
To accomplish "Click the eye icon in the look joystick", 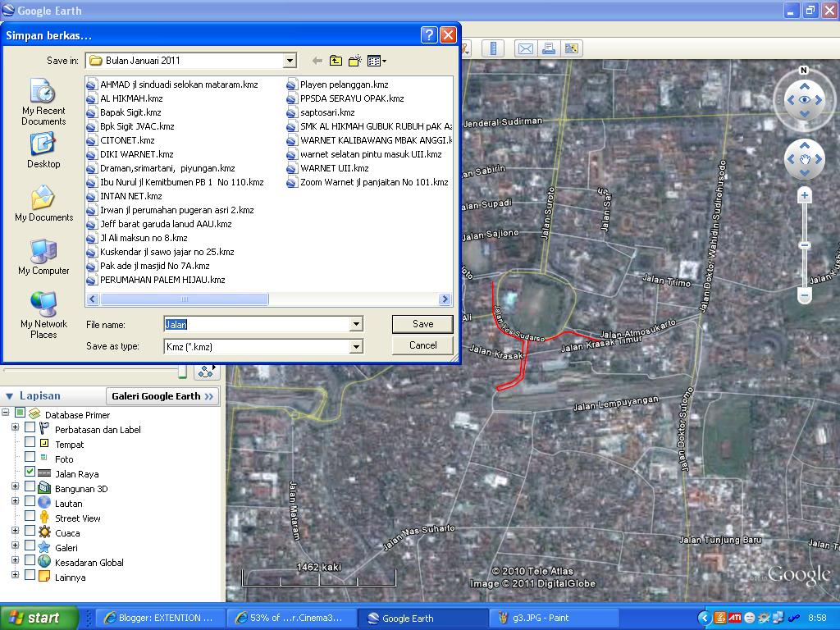I will coord(804,99).
